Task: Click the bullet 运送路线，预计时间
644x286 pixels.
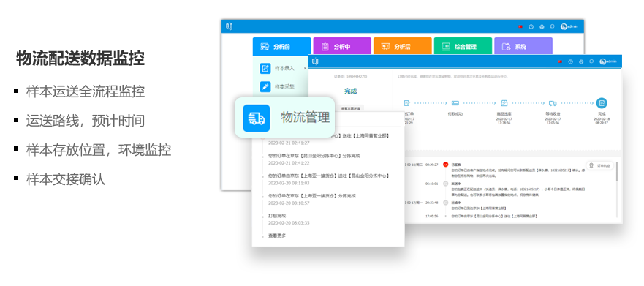Action: pyautogui.click(x=86, y=121)
